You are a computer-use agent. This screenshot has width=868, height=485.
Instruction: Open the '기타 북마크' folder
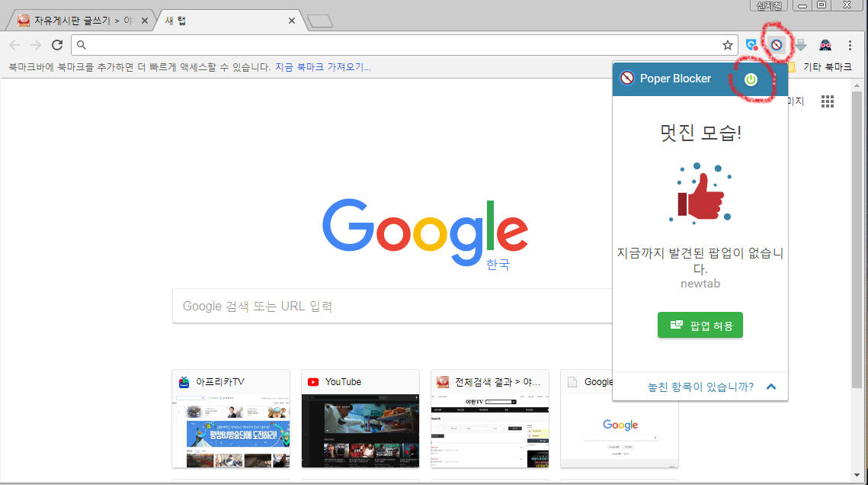820,67
